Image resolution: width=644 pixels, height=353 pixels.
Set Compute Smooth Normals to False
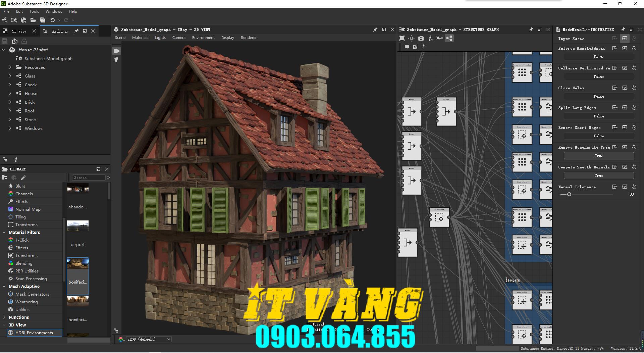point(599,175)
